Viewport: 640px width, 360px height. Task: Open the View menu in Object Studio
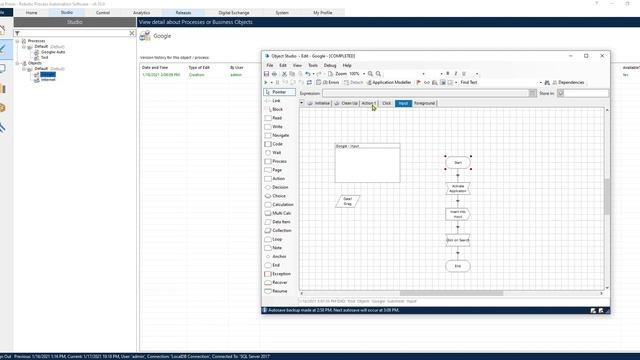coord(297,65)
